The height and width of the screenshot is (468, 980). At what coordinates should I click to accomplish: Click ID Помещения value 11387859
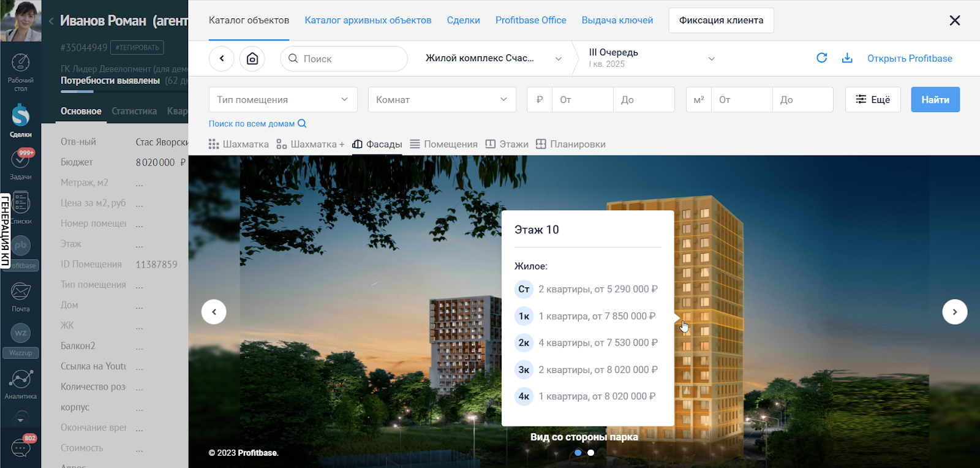point(156,264)
